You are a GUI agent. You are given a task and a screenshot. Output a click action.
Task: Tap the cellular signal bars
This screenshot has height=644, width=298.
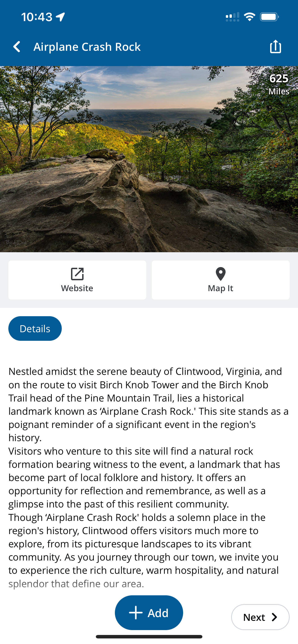tap(232, 17)
